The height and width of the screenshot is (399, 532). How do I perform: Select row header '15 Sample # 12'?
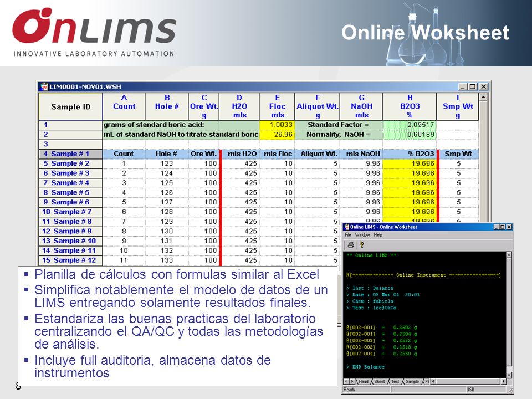pyautogui.click(x=70, y=260)
